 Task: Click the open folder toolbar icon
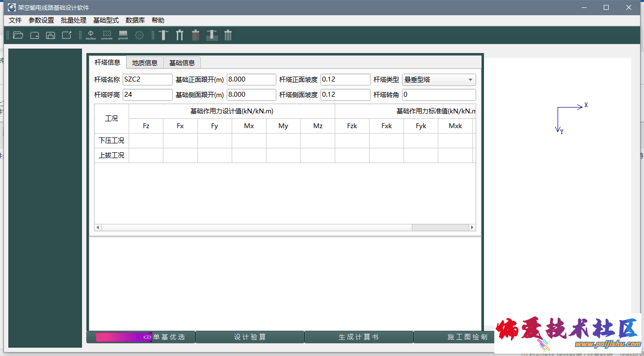pos(18,35)
